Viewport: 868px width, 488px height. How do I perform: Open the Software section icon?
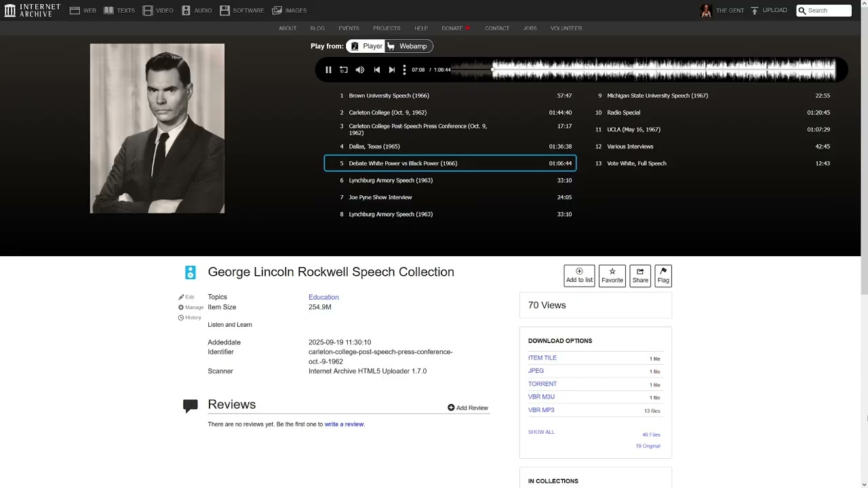click(224, 10)
